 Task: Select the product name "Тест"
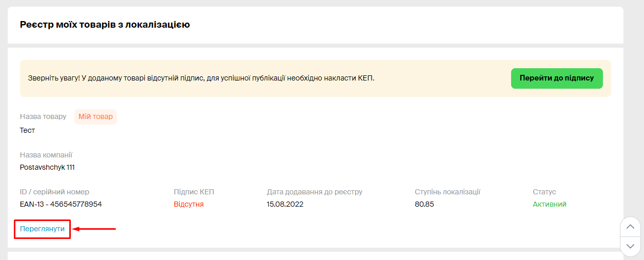(x=27, y=130)
